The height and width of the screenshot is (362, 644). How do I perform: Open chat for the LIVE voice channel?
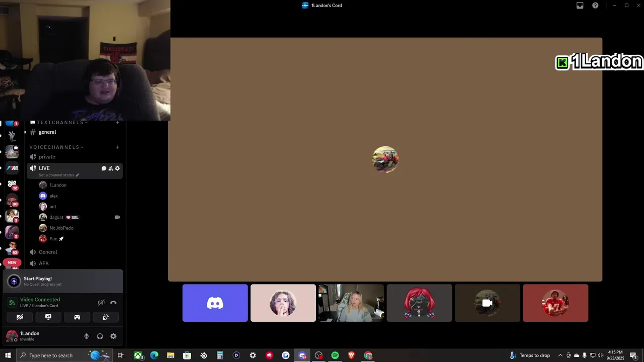104,168
